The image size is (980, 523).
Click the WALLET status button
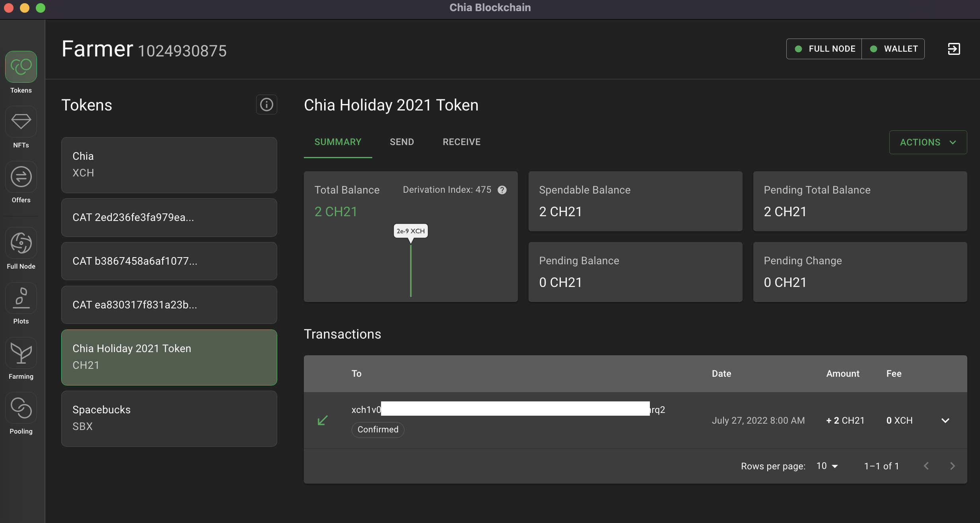(x=893, y=49)
